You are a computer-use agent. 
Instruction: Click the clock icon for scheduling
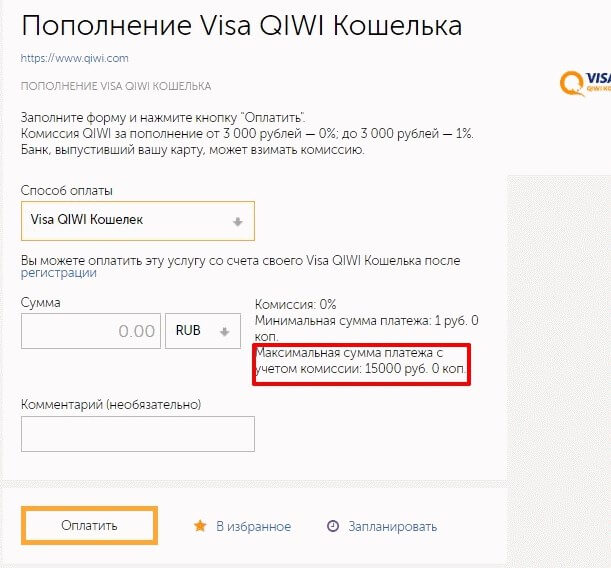coord(334,527)
